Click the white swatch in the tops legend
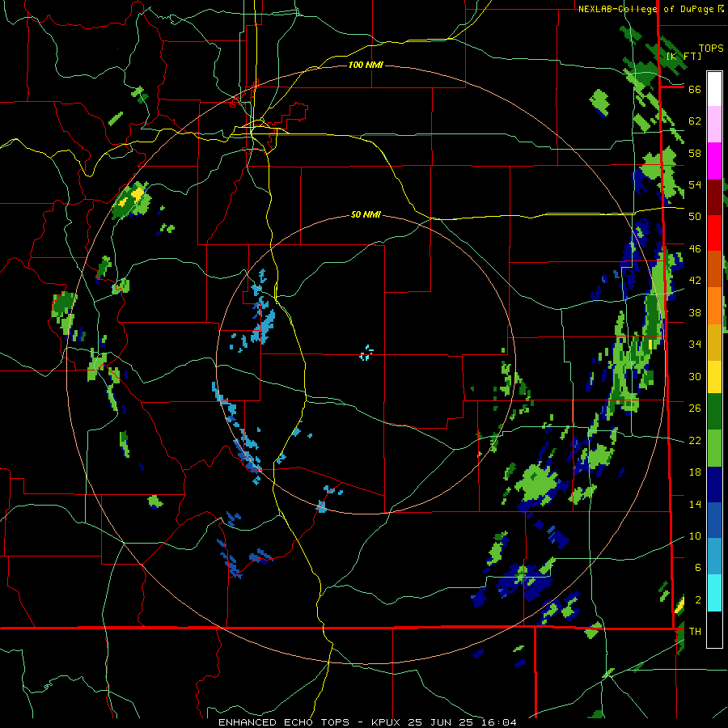Viewport: 728px width, 728px height. point(714,89)
